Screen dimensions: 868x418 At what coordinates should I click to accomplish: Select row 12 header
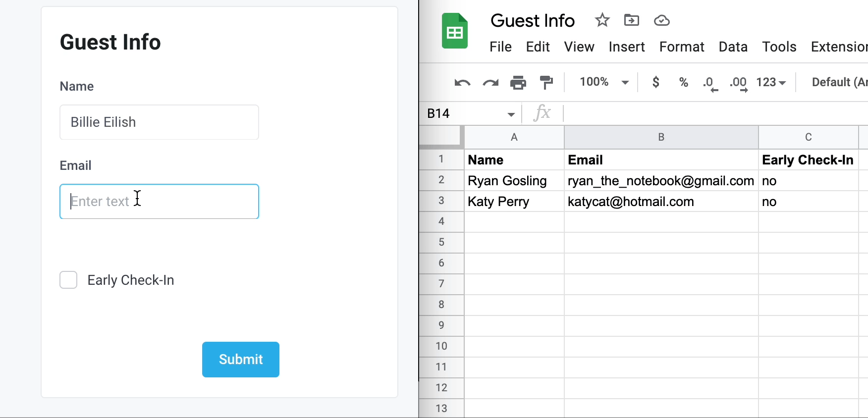pos(441,388)
